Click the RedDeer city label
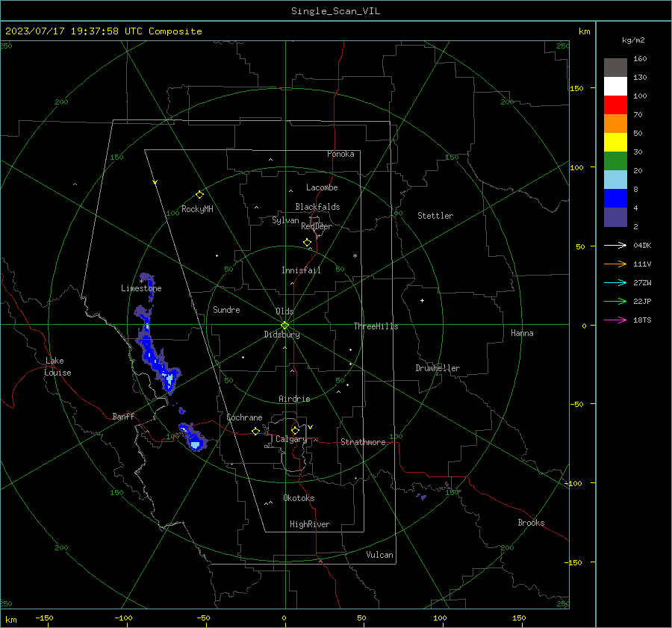The width and height of the screenshot is (672, 628). (317, 226)
